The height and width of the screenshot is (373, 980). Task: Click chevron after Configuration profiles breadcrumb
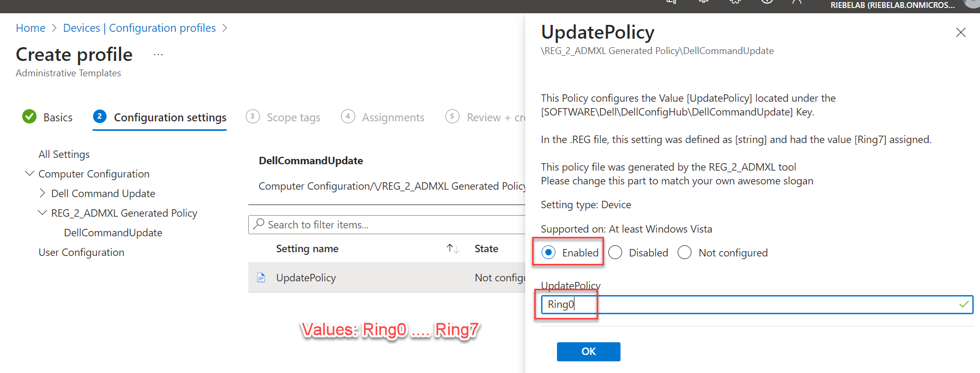224,28
